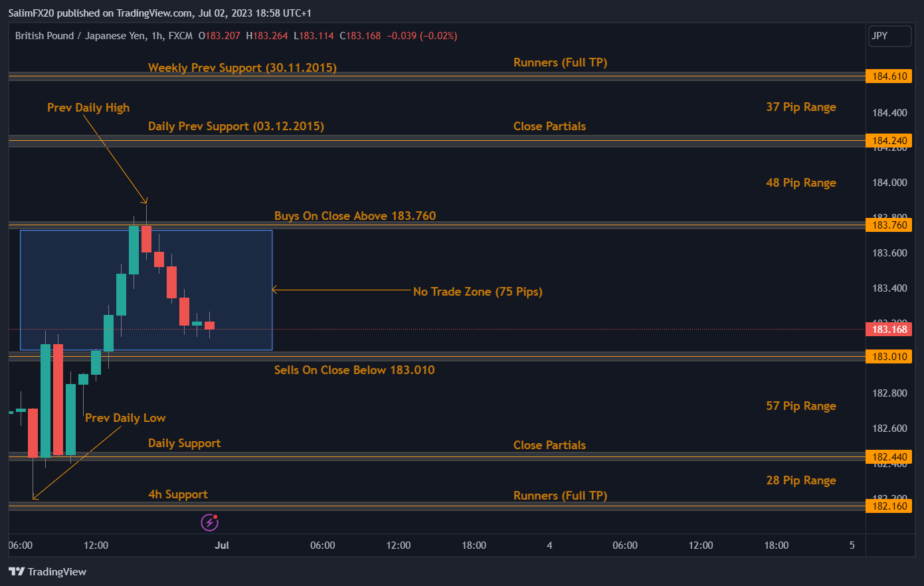Select the 182.160 price axis label
Viewport: 924px width, 586px height.
[889, 506]
